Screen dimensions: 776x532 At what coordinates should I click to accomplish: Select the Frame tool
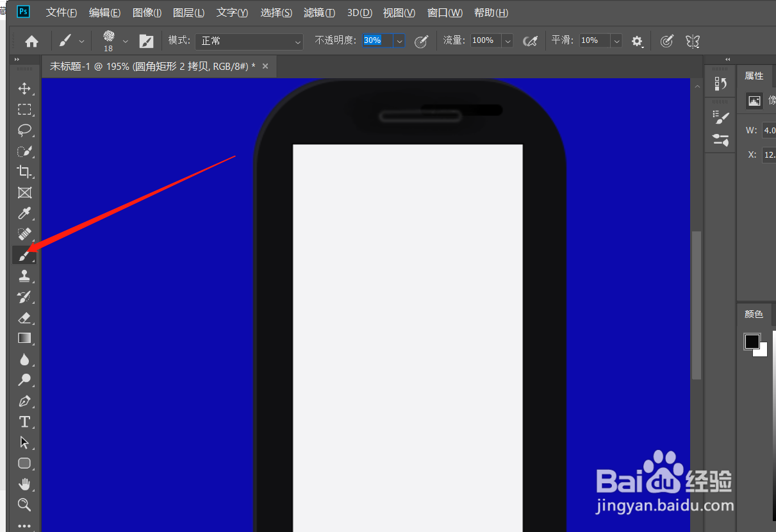pos(24,192)
